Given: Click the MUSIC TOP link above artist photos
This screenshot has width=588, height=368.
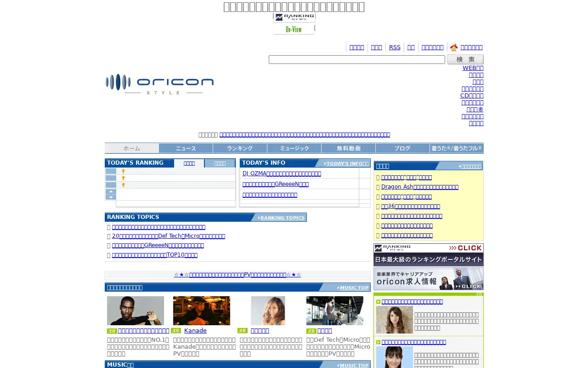Looking at the screenshot, I should point(353,287).
